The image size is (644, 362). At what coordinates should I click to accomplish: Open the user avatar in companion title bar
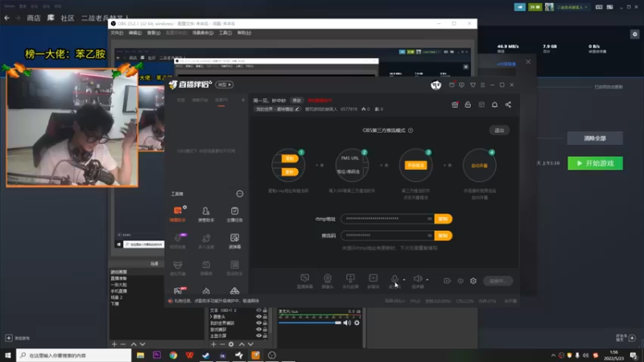click(x=436, y=85)
